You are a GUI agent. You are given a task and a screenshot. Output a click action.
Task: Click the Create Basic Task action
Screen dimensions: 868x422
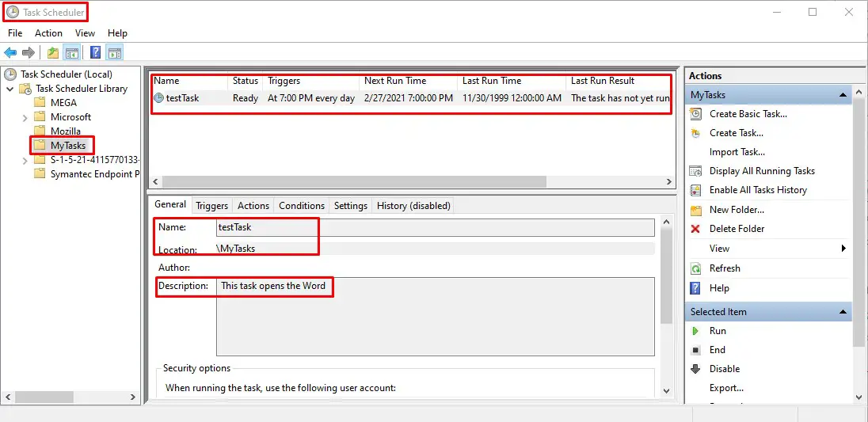point(748,113)
